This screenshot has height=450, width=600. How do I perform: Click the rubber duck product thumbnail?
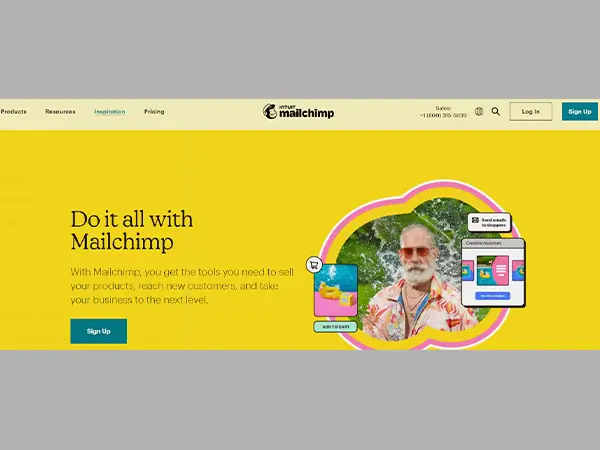[336, 290]
